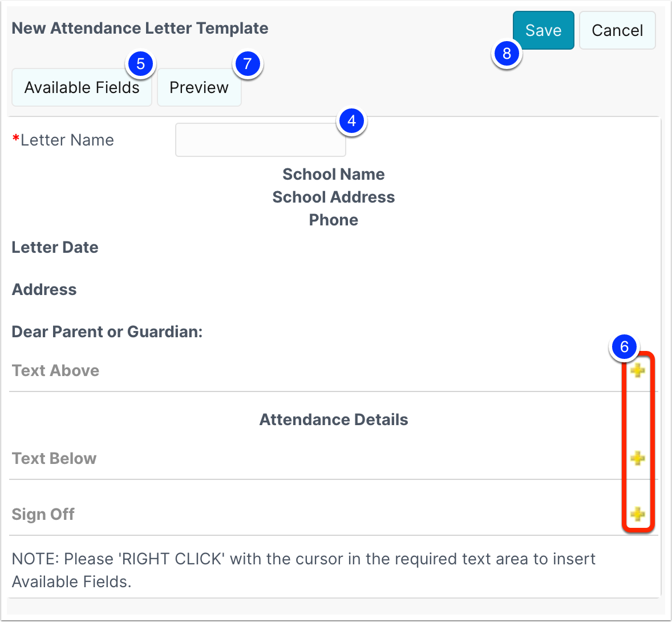Open the Available Fields list
This screenshot has height=622, width=672.
point(82,87)
